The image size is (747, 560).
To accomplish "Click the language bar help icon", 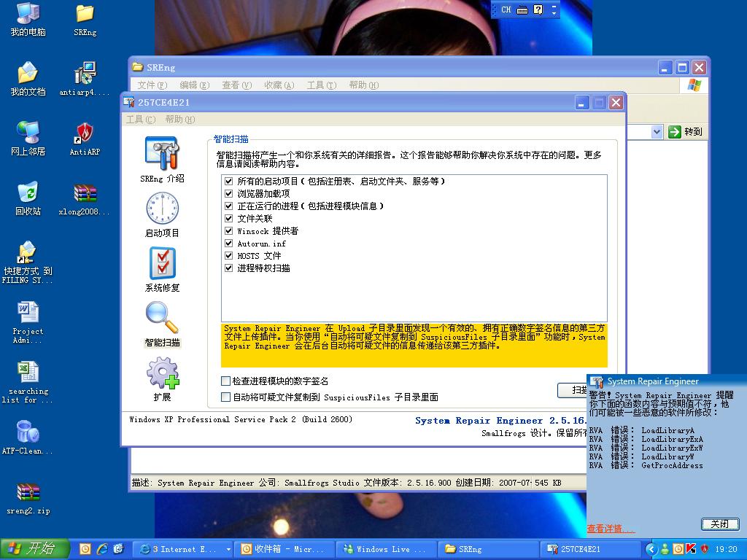I will click(538, 9).
